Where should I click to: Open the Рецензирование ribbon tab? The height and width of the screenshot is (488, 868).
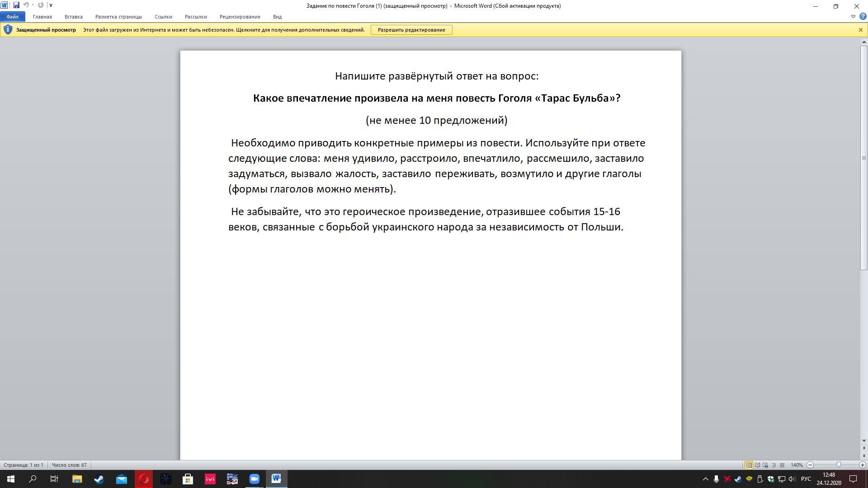240,17
